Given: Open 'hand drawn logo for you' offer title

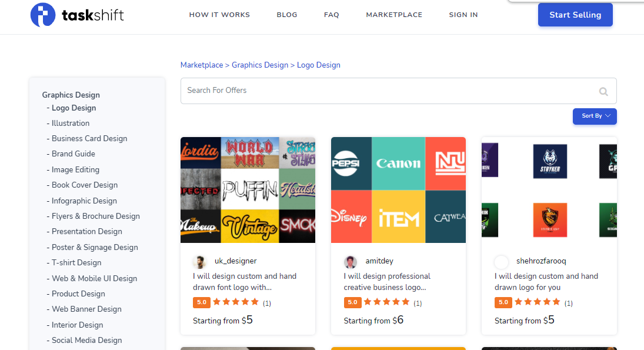Looking at the screenshot, I should pyautogui.click(x=546, y=282).
